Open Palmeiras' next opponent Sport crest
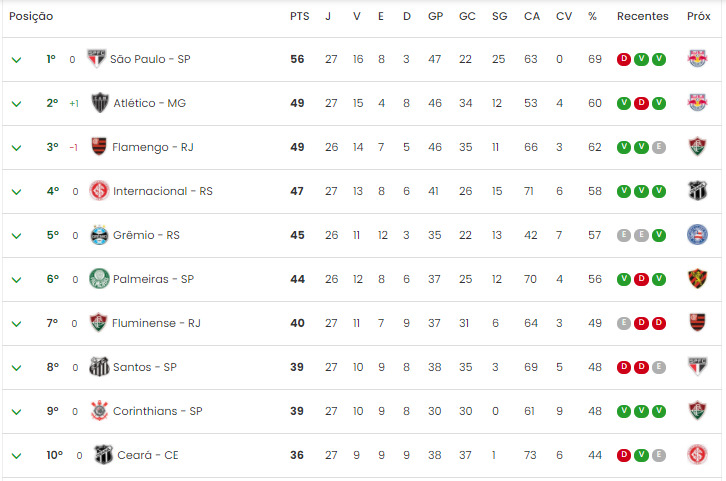The height and width of the screenshot is (481, 726). click(x=697, y=279)
